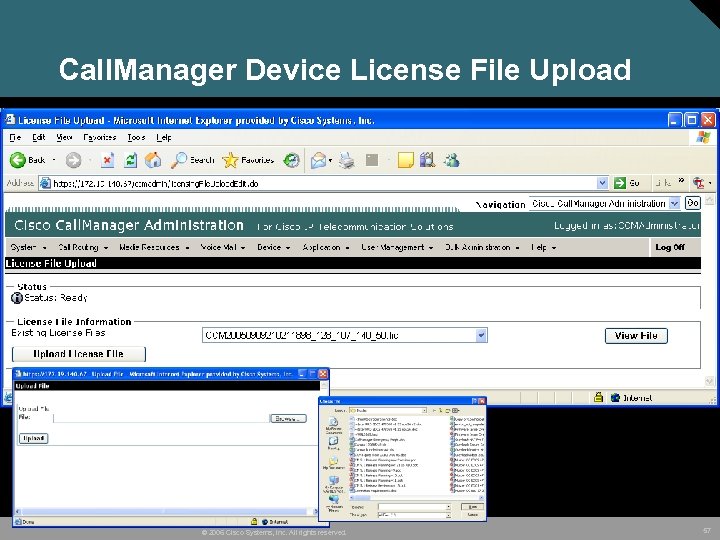
Task: Click the Log Off link
Action: pos(670,247)
